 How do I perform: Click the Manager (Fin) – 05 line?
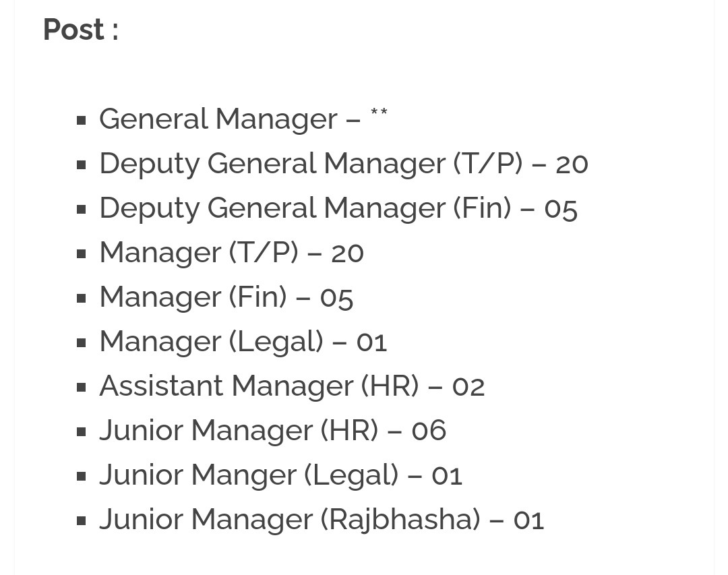(x=226, y=297)
